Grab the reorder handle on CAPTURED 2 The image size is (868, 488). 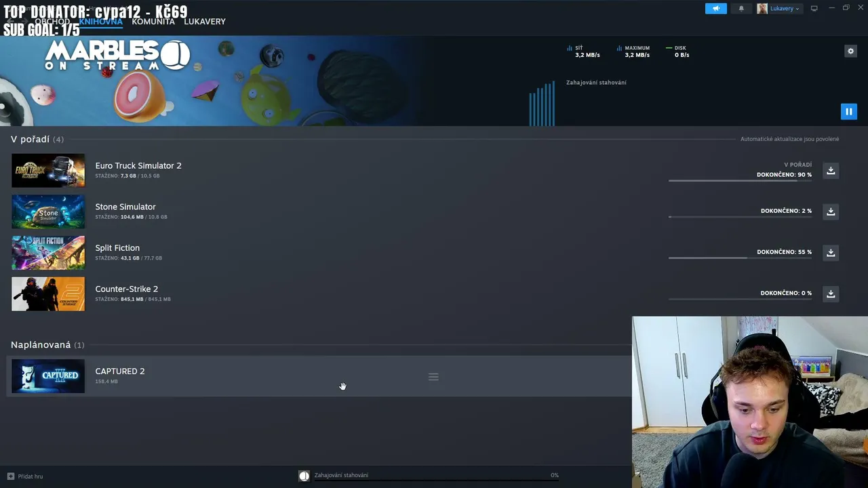tap(433, 377)
